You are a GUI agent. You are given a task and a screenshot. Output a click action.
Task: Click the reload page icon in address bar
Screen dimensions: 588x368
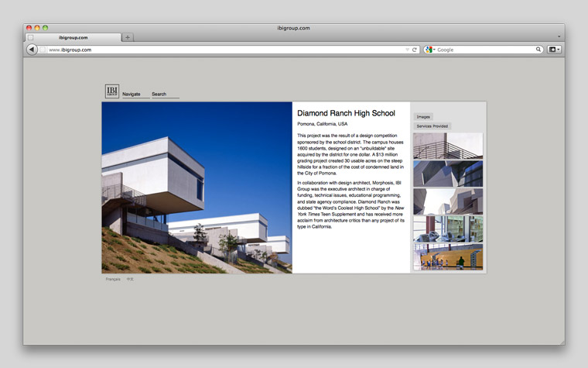pos(415,50)
